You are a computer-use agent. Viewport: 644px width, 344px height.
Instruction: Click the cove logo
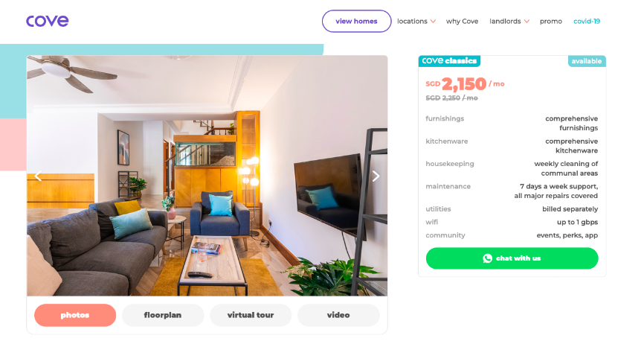tap(48, 21)
